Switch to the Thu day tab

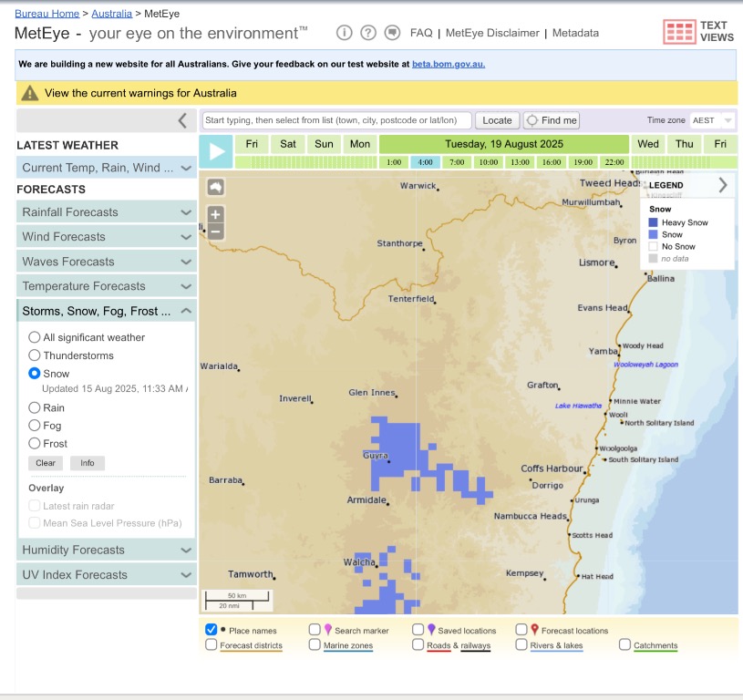685,144
